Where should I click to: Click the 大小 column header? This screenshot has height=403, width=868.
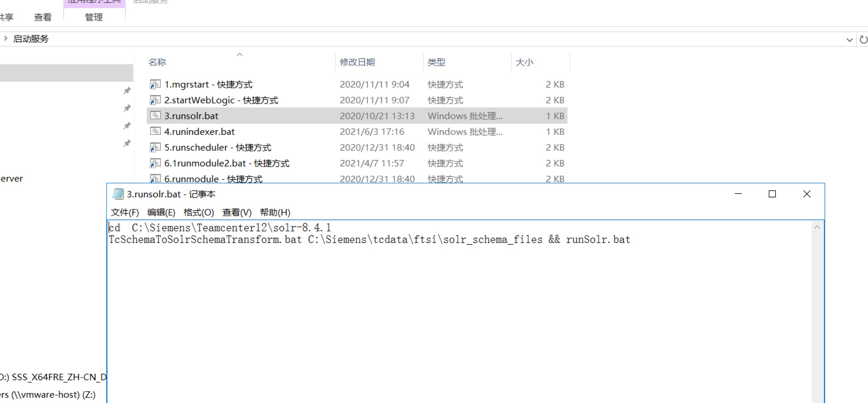point(524,62)
